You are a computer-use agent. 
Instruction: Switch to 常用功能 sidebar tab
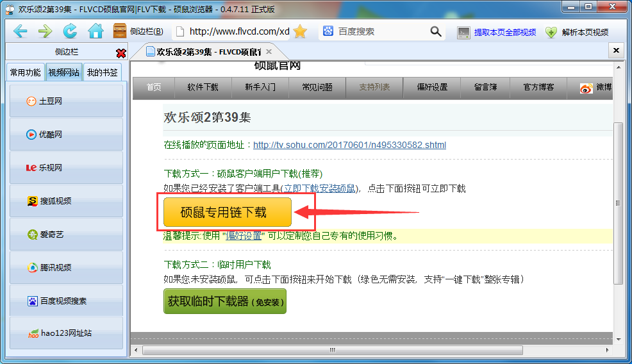click(26, 72)
